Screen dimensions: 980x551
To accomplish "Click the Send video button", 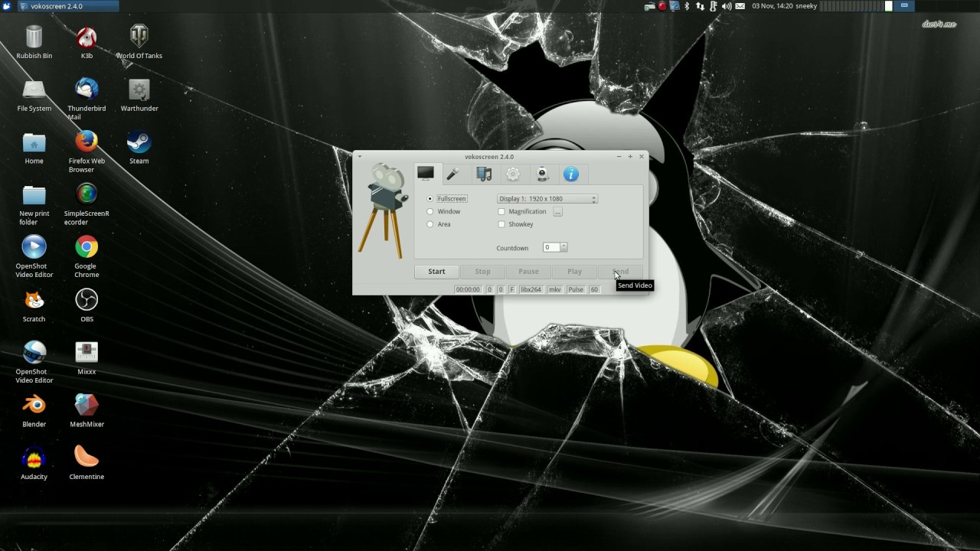I will click(x=620, y=272).
